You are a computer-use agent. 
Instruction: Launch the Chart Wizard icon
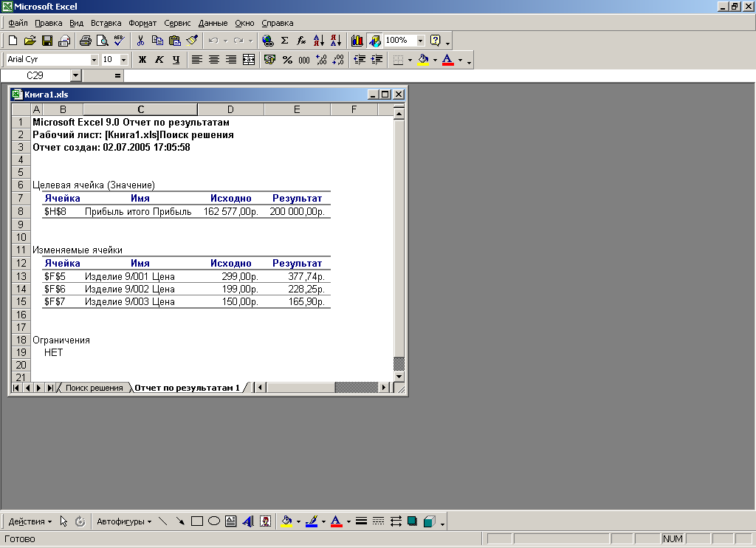[x=357, y=41]
